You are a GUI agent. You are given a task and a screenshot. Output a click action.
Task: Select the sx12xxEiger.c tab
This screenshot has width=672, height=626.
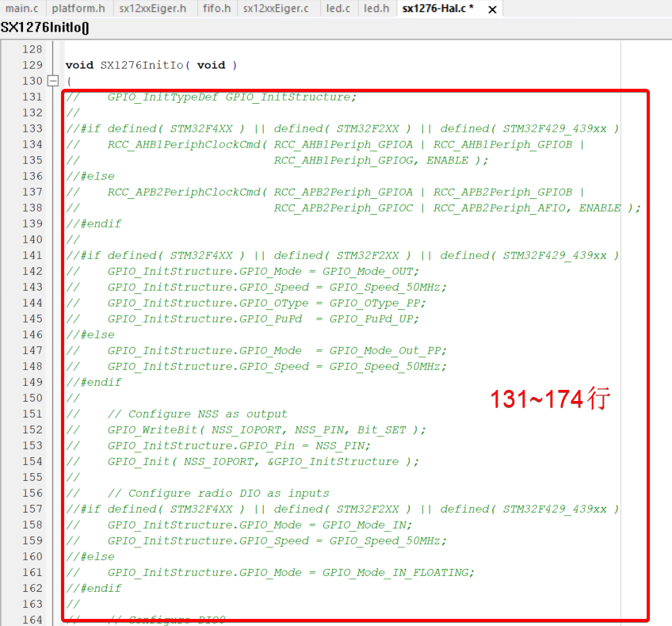point(276,9)
